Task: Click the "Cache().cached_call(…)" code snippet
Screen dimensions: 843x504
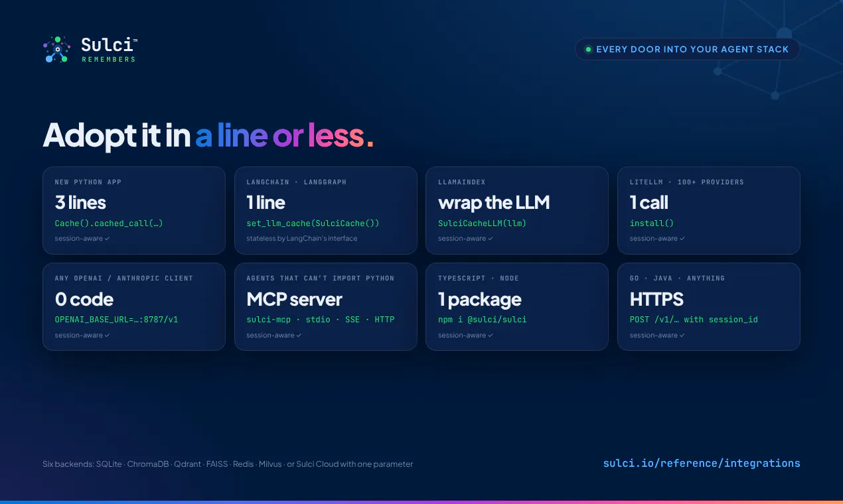Action: [109, 223]
